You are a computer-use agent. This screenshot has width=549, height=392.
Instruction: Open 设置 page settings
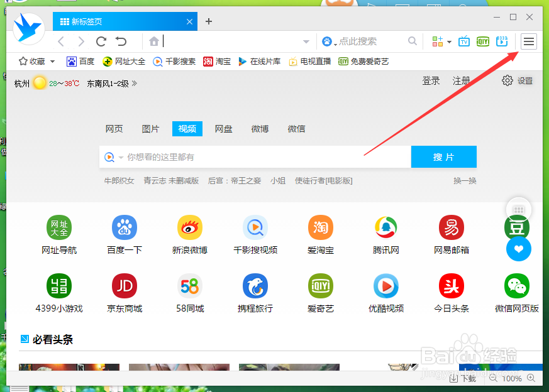[517, 81]
